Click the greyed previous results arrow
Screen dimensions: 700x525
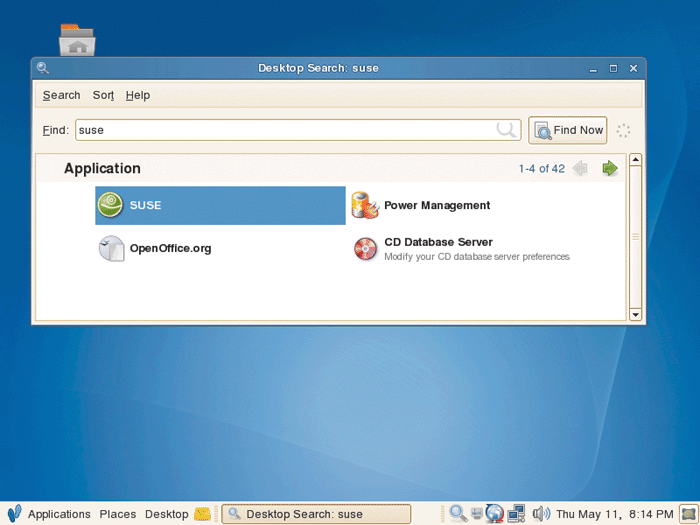point(580,168)
